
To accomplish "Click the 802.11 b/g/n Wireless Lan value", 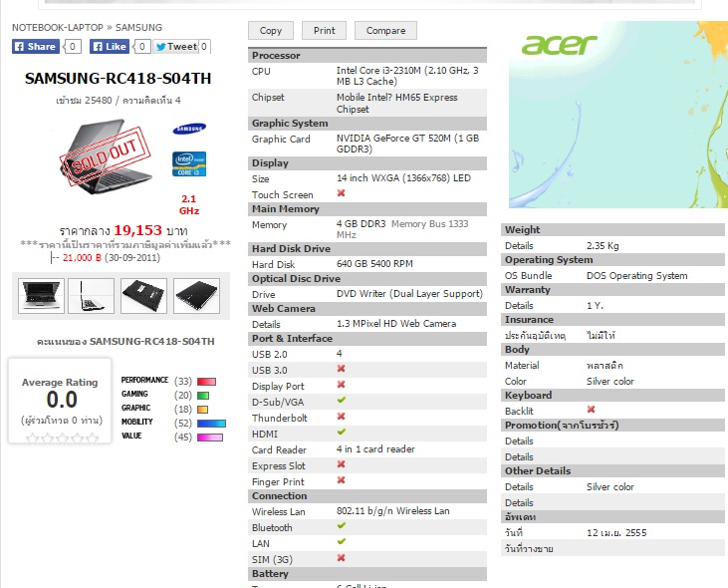I will (x=392, y=511).
